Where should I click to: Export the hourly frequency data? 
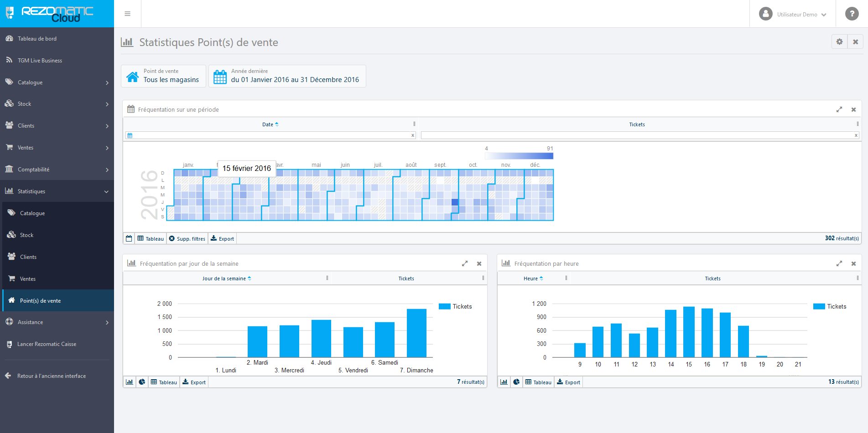569,382
